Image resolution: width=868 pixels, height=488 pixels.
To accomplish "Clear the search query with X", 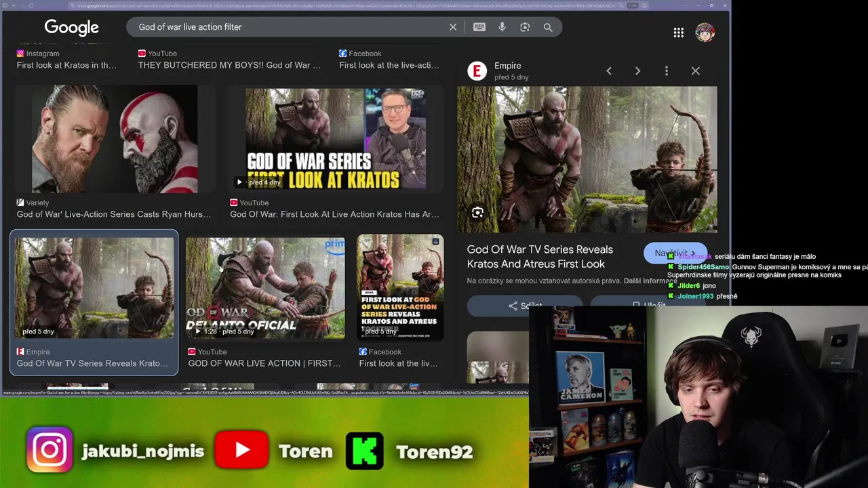I will pyautogui.click(x=453, y=27).
